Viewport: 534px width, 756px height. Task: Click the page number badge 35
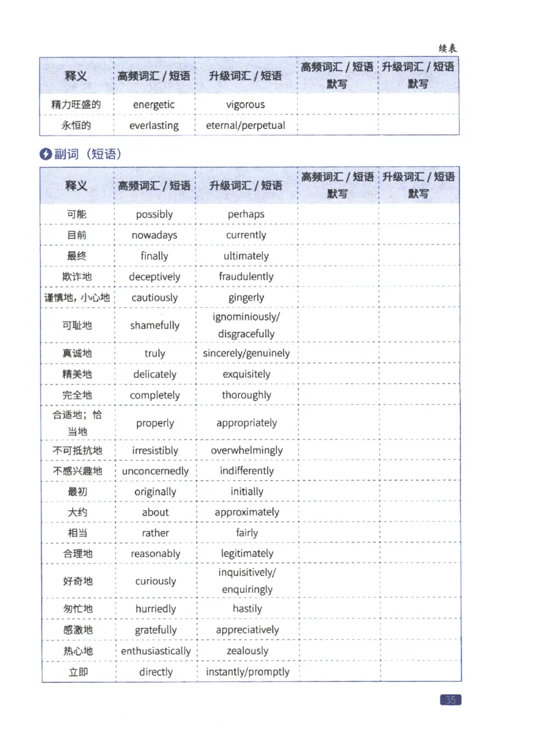pos(451,700)
